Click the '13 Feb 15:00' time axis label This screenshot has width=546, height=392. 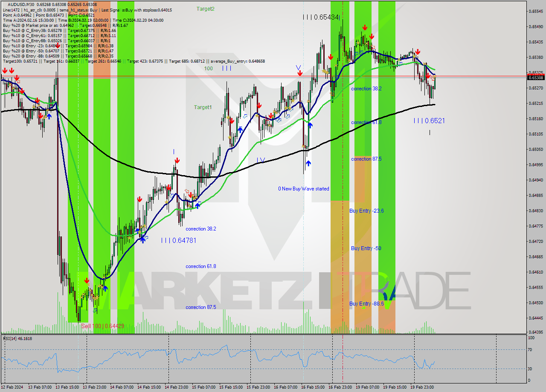point(67,387)
